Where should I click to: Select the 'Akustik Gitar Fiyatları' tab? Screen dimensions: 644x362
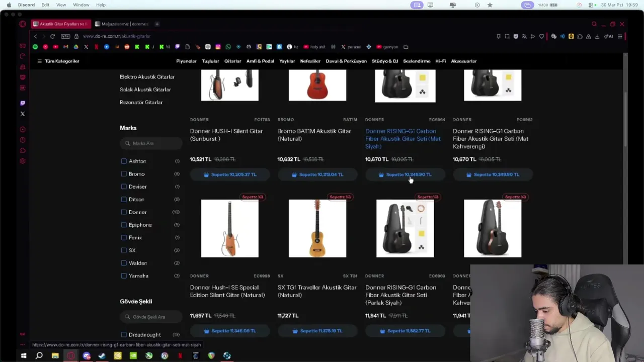(x=60, y=24)
